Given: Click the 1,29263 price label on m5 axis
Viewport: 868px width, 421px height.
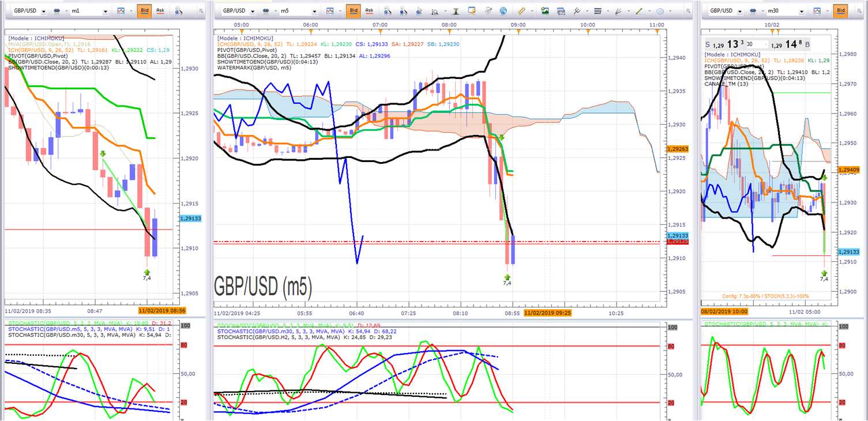Looking at the screenshot, I should (x=677, y=149).
